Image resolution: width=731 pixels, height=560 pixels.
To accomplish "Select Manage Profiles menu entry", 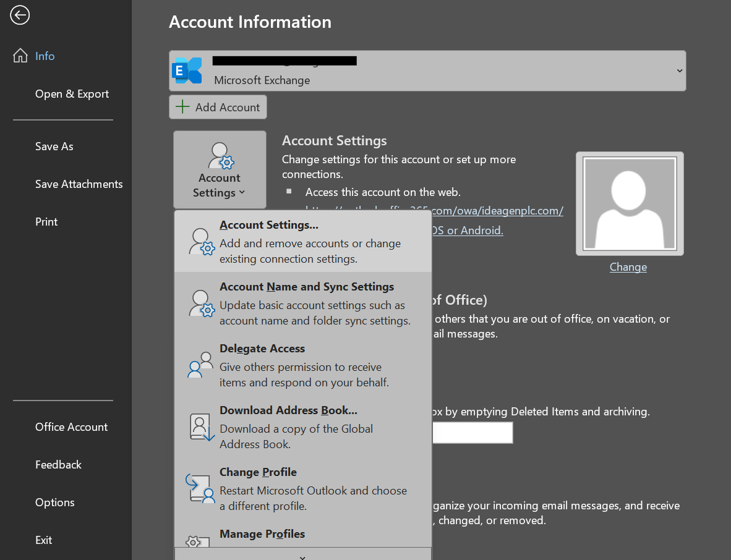I will (262, 534).
